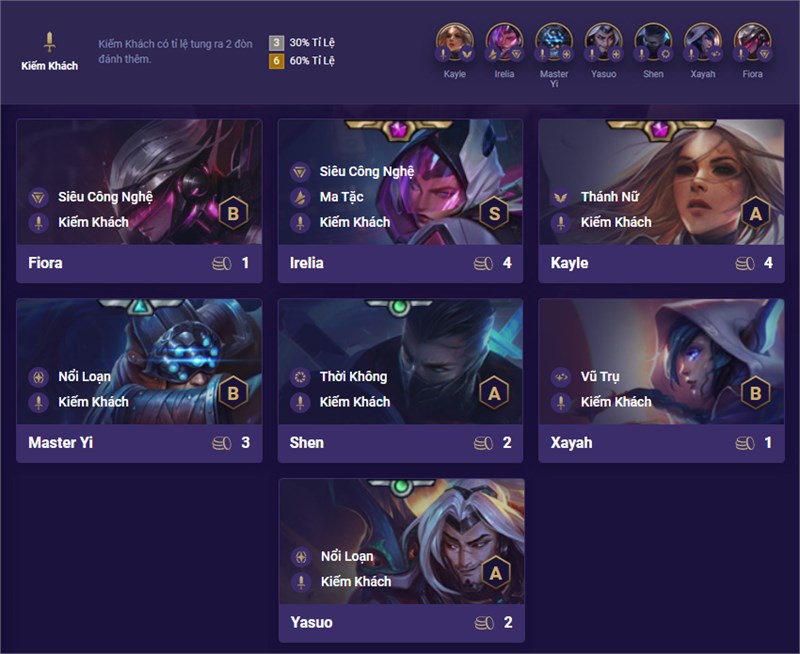Viewport: 800px width, 654px height.
Task: Click the Kiếm Khách sword trait icon
Action: [49, 42]
